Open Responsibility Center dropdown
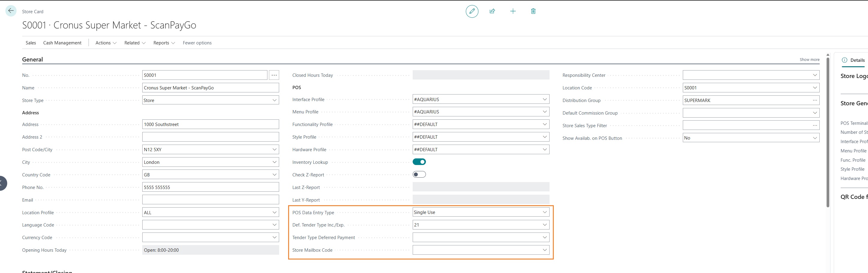The image size is (868, 273). (x=815, y=75)
